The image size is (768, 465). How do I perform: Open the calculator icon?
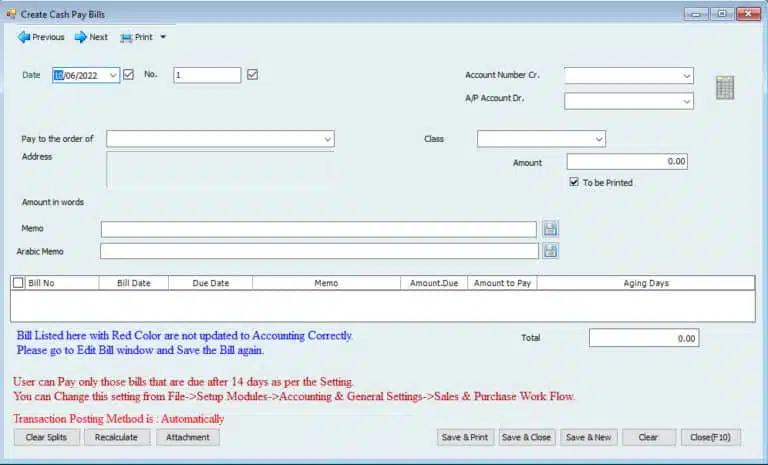point(725,88)
